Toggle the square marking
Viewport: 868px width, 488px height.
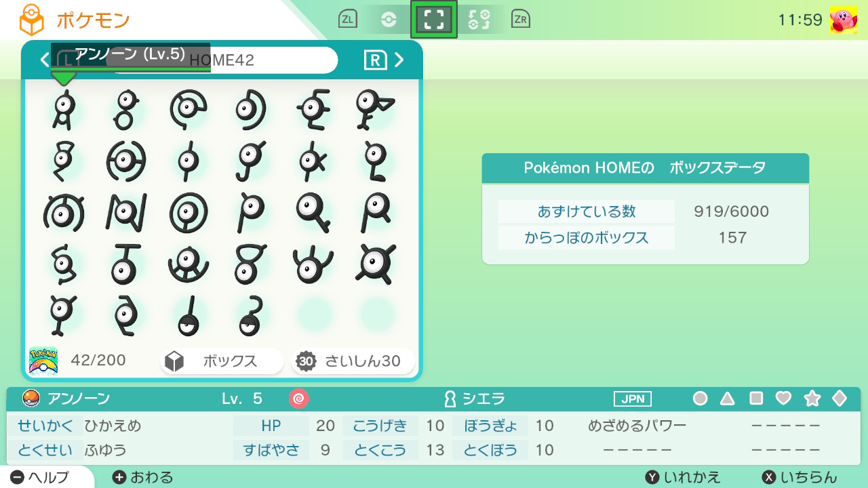(x=756, y=399)
